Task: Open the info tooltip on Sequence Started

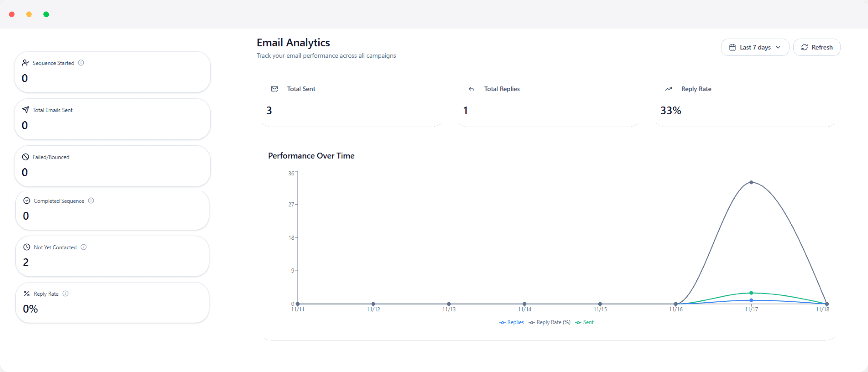Action: [81, 63]
